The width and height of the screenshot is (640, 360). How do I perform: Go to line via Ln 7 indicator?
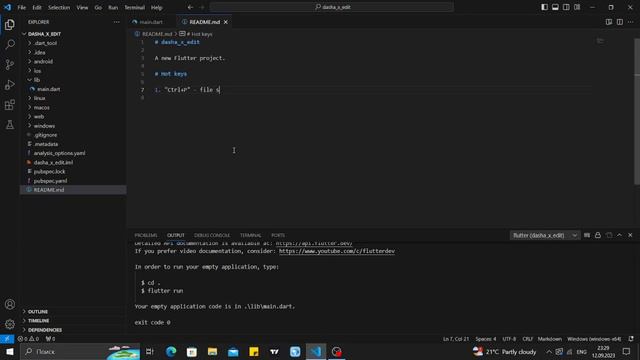click(456, 339)
